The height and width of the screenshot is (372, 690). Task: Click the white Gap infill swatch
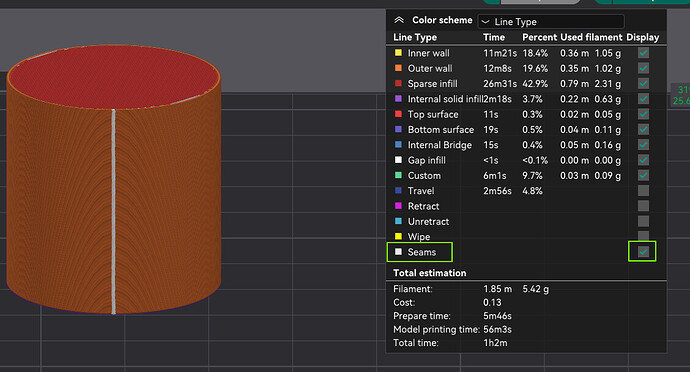coord(398,160)
